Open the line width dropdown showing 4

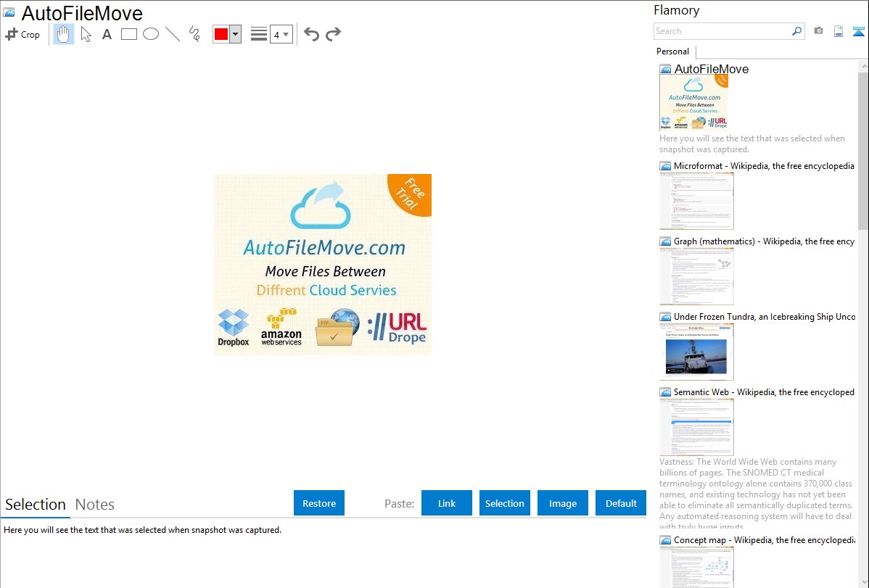(281, 34)
